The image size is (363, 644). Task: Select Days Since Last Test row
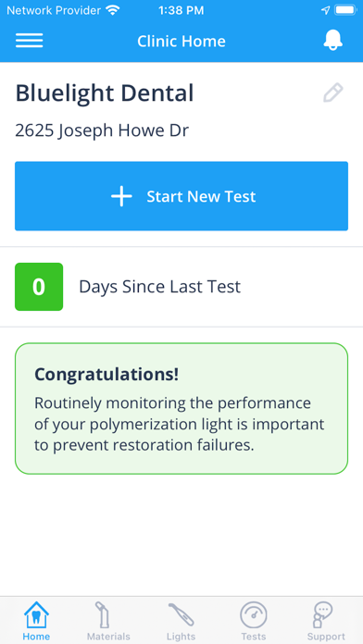(x=181, y=287)
